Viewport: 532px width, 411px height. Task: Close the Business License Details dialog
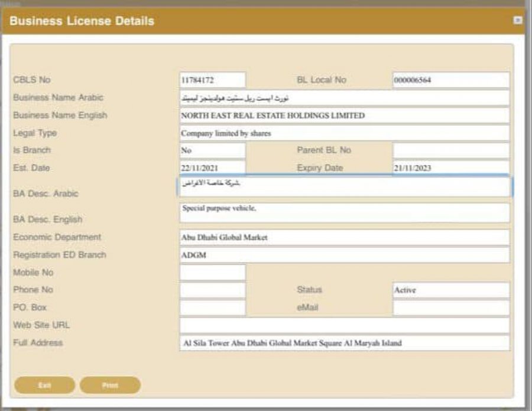point(518,20)
